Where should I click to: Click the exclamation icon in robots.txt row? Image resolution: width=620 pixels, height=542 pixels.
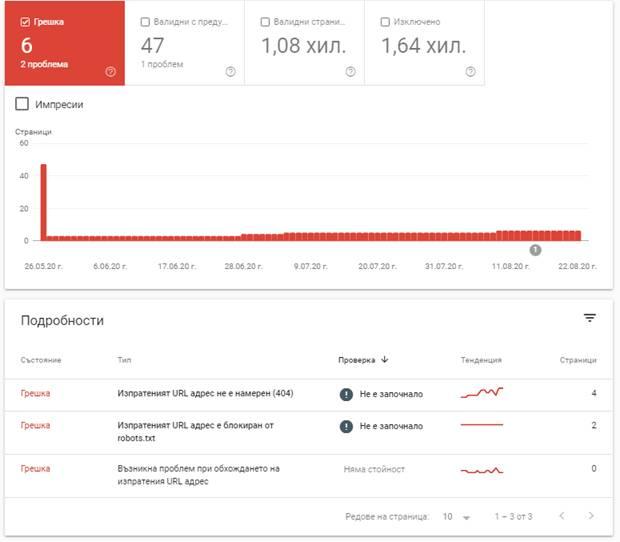point(346,426)
